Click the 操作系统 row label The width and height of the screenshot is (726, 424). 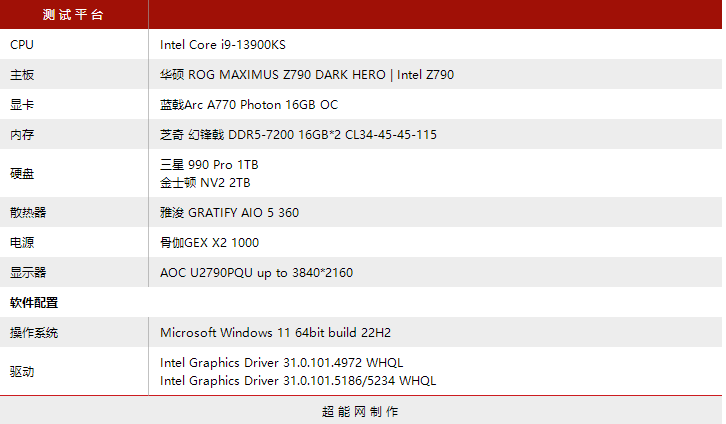click(34, 332)
